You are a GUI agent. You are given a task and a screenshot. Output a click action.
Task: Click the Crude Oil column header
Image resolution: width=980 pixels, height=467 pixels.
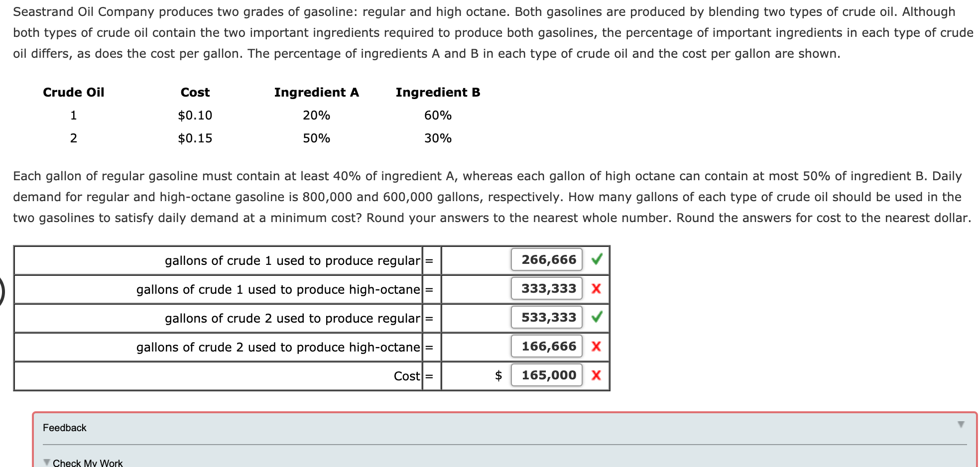pyautogui.click(x=74, y=92)
